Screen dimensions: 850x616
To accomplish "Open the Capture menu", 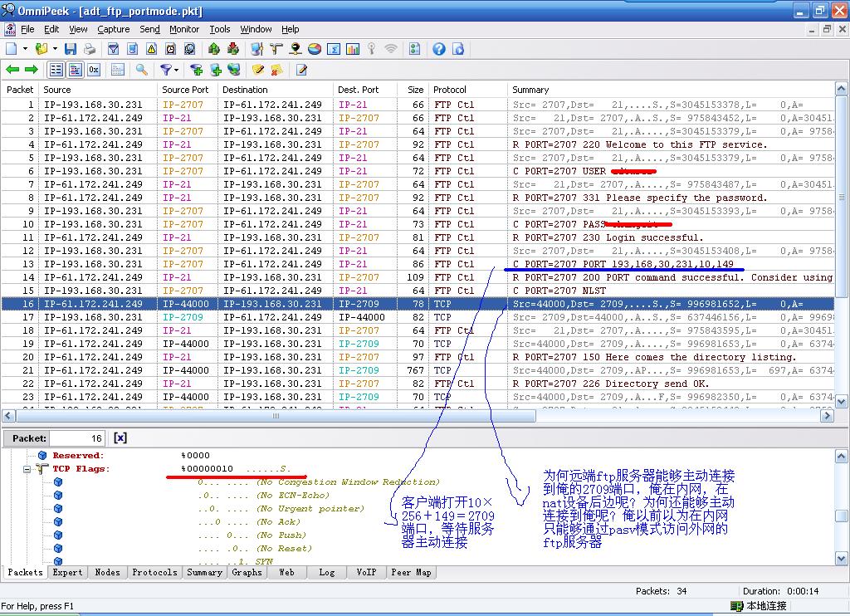I will point(114,29).
